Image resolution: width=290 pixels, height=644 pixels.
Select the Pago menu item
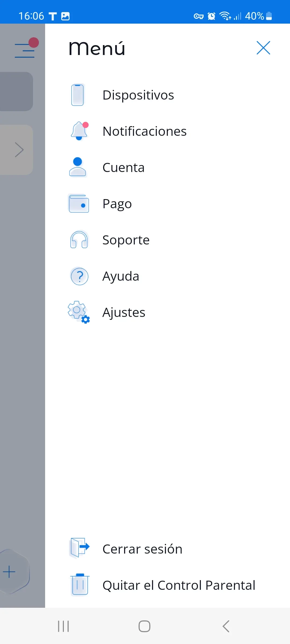[x=117, y=204]
